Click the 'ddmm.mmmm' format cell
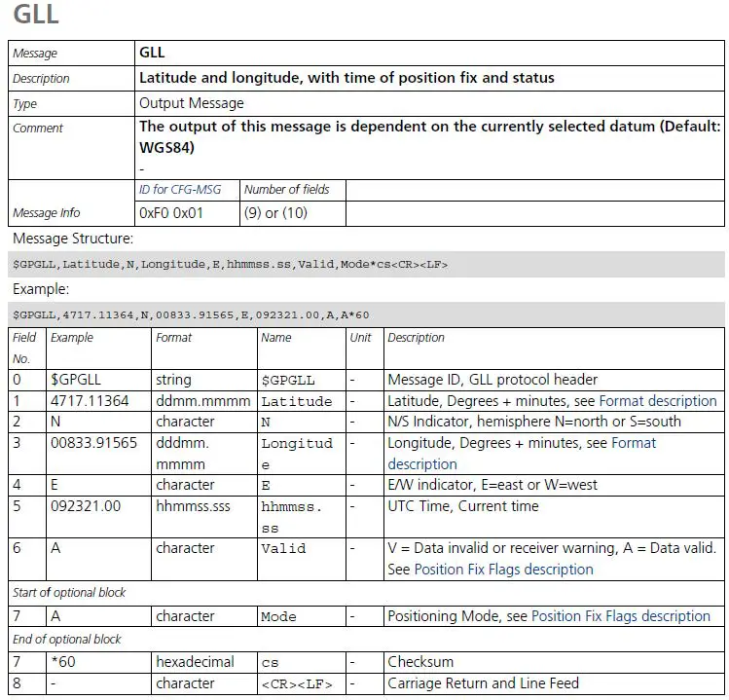 point(203,401)
